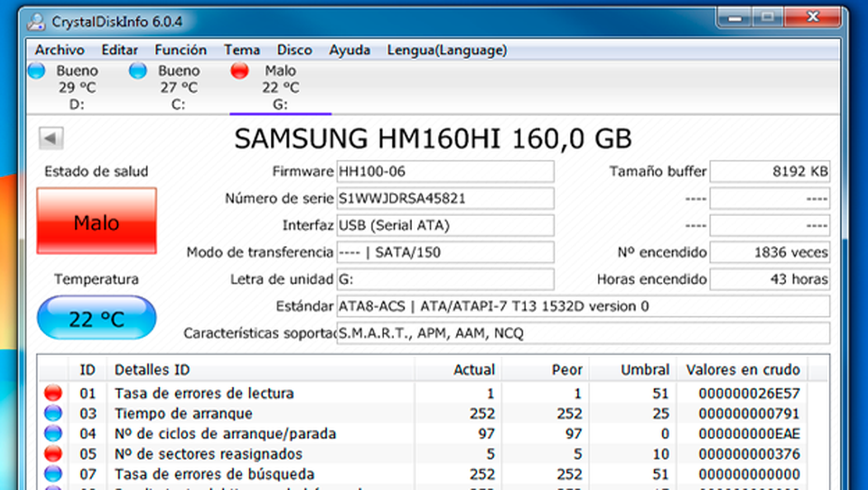Maximize the CrystalDiskInfo window
Viewport: 868px width, 490px height.
click(768, 18)
